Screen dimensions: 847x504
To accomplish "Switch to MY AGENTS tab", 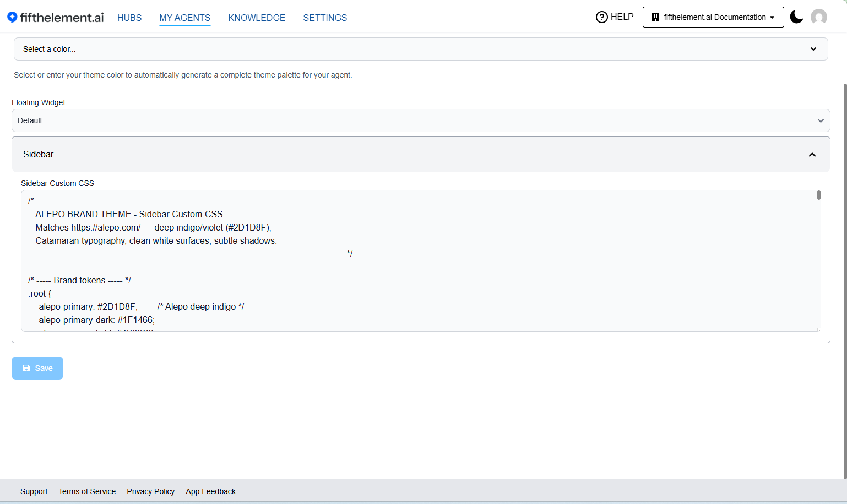I will click(x=185, y=18).
